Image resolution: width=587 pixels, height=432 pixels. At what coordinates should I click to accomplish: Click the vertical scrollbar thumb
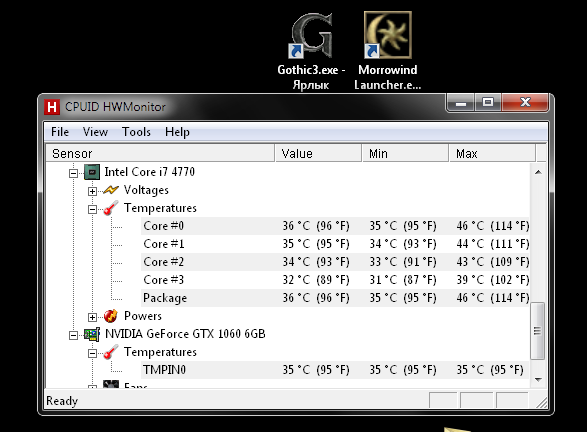(538, 331)
